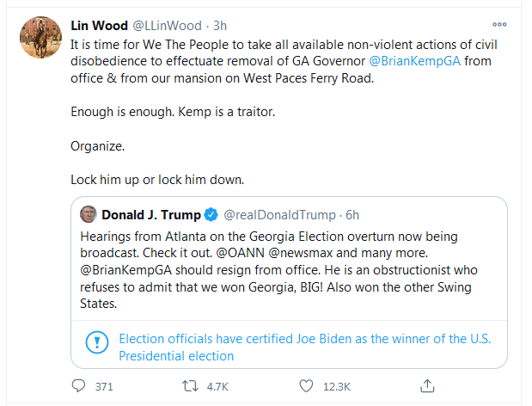Click Donald J. Trump's verified badge
The width and height of the screenshot is (532, 406).
click(210, 214)
